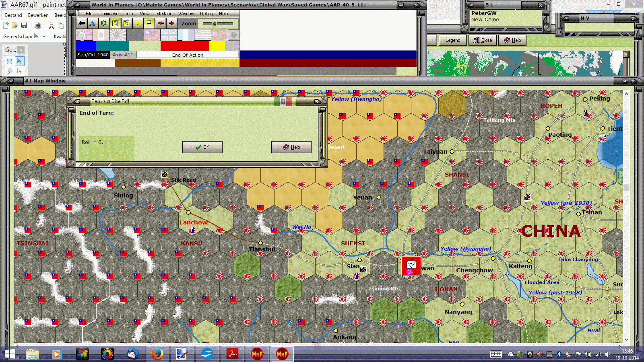Click the red right arrow button
Image resolution: width=644 pixels, height=362 pixels.
click(171, 23)
